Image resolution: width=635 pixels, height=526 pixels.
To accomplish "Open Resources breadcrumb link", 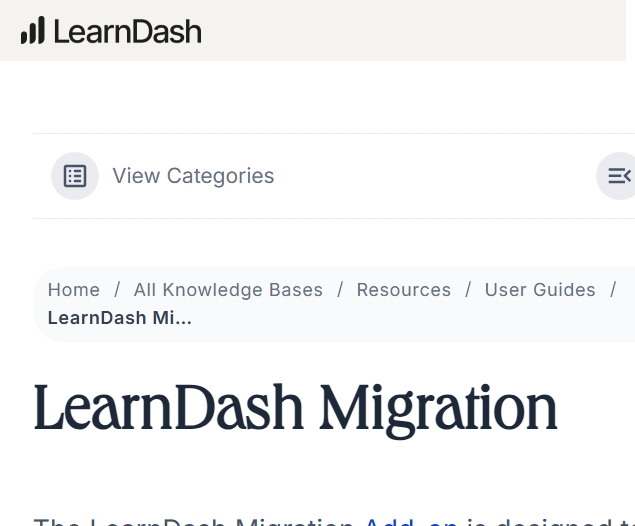I will pyautogui.click(x=404, y=290).
